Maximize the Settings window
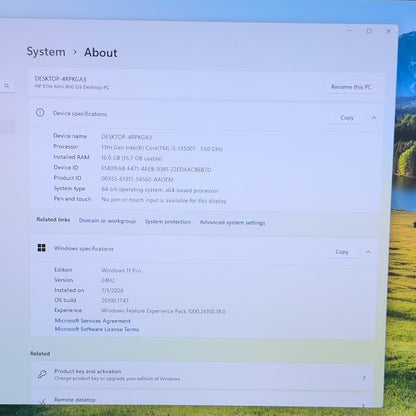Image resolution: width=416 pixels, height=416 pixels. 369,31
